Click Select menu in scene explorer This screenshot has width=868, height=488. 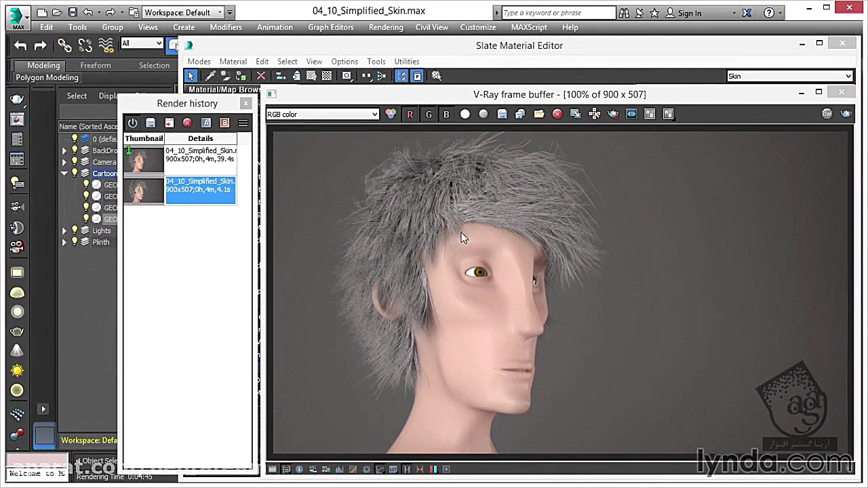77,96
